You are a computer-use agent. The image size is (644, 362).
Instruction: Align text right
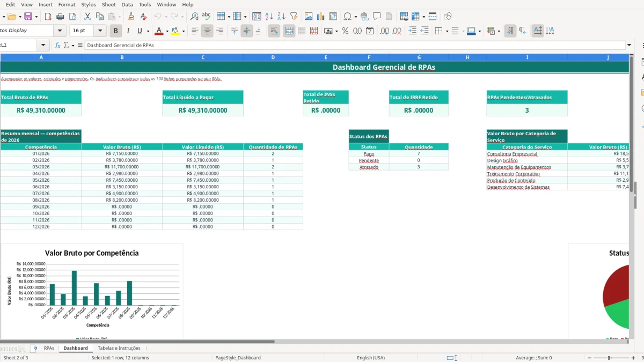tap(219, 31)
